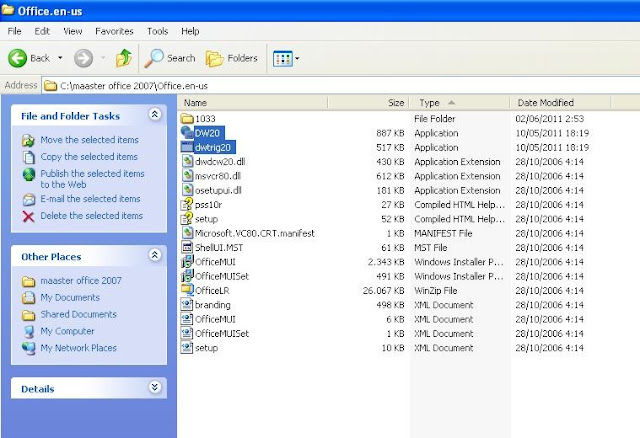This screenshot has height=438, width=640.
Task: Open the Edit menu
Action: pyautogui.click(x=42, y=31)
